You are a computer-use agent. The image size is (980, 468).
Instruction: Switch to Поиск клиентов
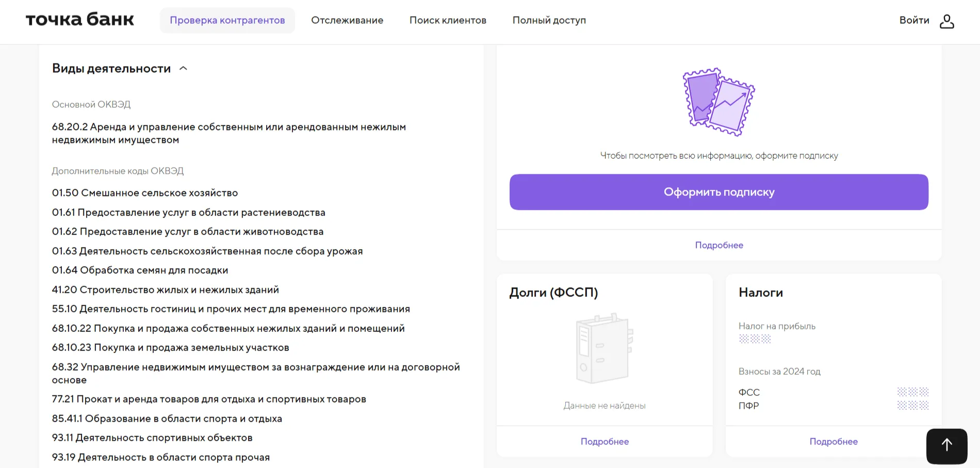click(447, 20)
